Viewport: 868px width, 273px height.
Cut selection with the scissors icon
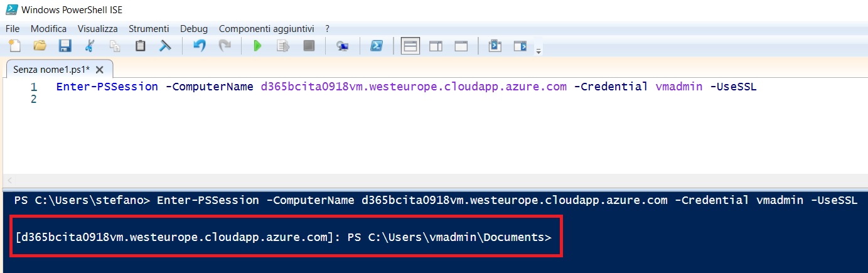90,46
